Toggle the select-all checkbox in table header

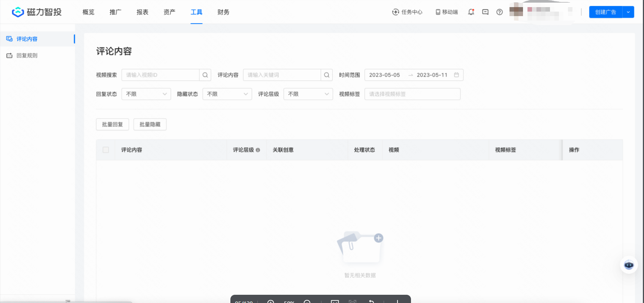point(106,150)
